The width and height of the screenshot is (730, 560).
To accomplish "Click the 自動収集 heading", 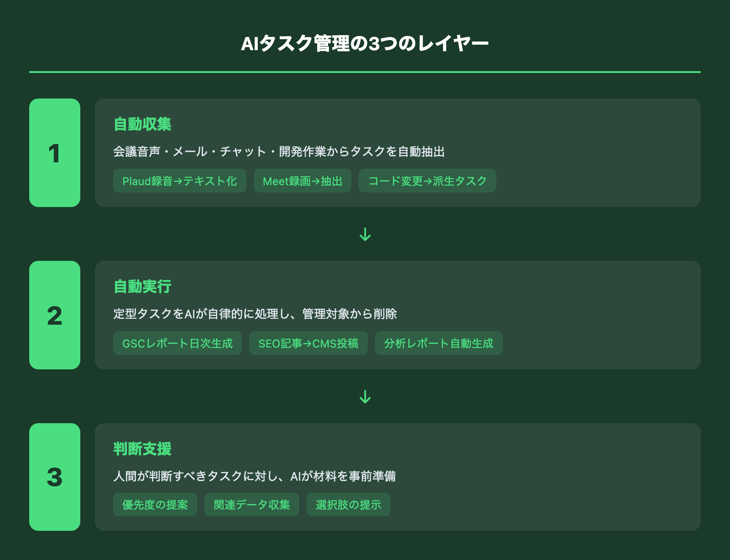I will click(x=142, y=124).
